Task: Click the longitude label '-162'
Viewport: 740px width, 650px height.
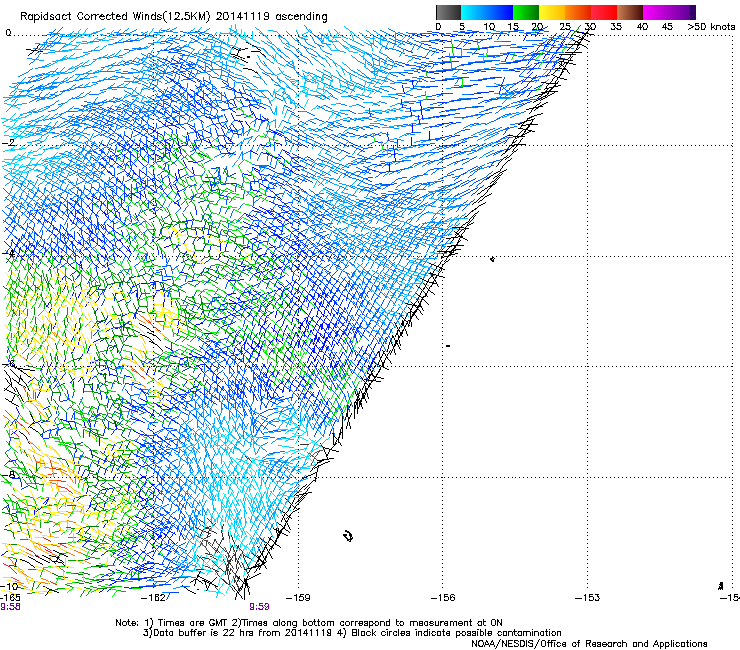Action: coord(154,598)
